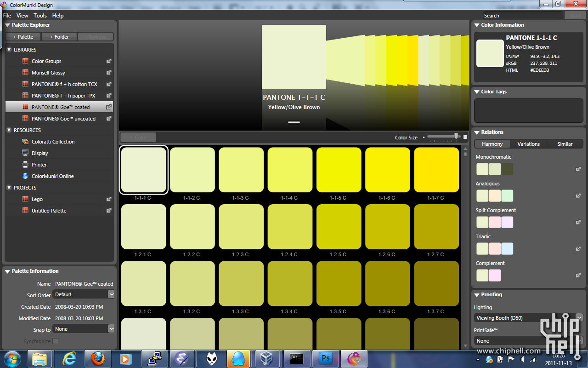Open the Snap to dropdown
Viewport: 588px width, 368px height.
84,329
